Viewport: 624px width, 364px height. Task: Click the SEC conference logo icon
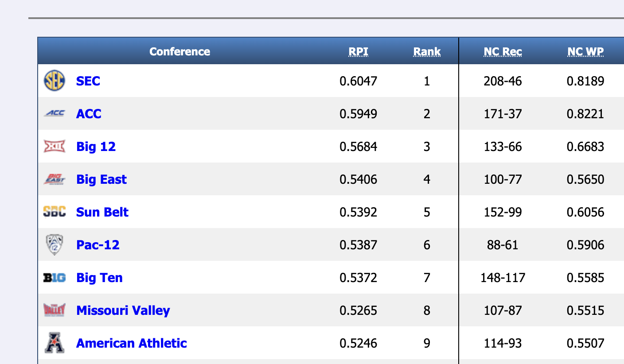(55, 81)
